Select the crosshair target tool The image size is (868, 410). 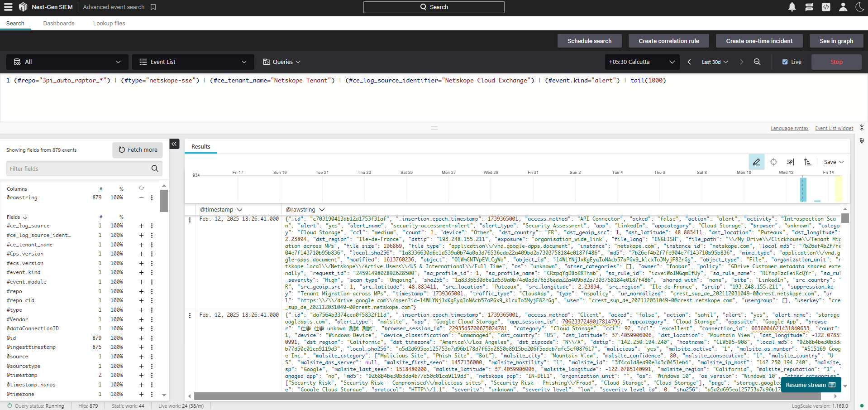tap(773, 162)
